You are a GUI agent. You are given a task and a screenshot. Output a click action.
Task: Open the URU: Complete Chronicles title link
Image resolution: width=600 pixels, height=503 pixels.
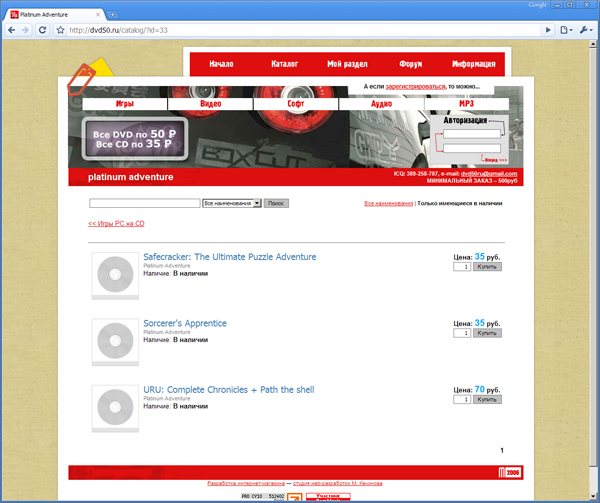pos(229,390)
